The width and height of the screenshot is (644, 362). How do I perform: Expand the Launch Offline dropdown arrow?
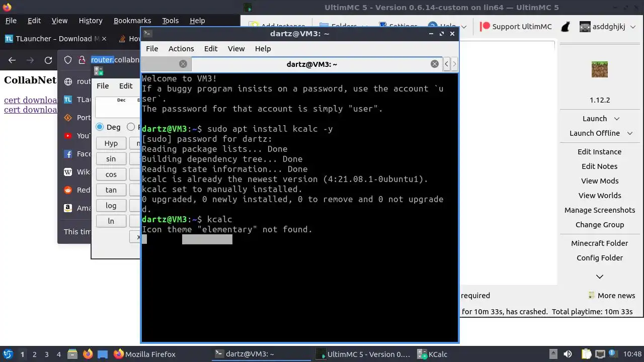(630, 133)
